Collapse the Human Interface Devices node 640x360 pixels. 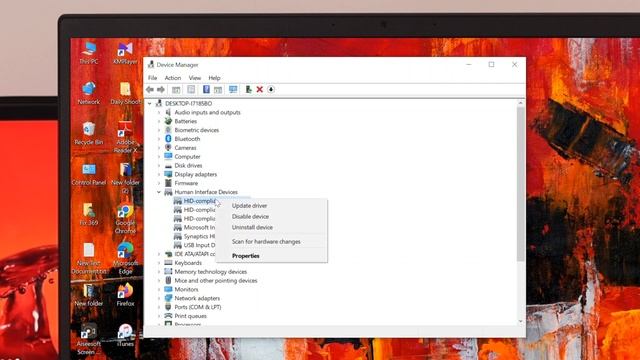click(x=159, y=192)
